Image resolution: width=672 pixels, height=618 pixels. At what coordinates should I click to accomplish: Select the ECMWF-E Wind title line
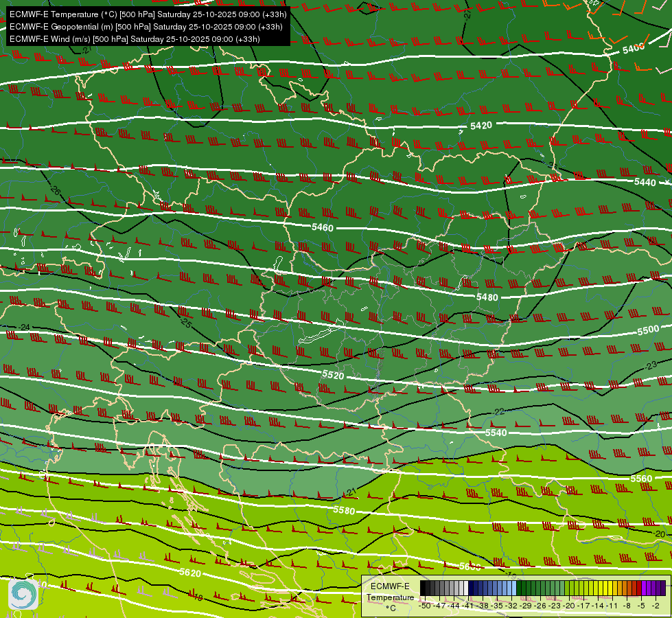click(135, 39)
